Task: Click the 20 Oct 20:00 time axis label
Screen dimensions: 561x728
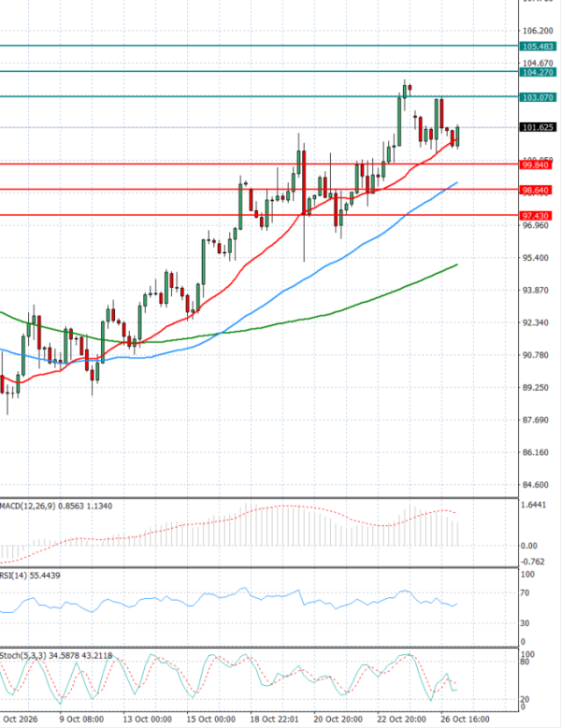Action: coord(338,720)
